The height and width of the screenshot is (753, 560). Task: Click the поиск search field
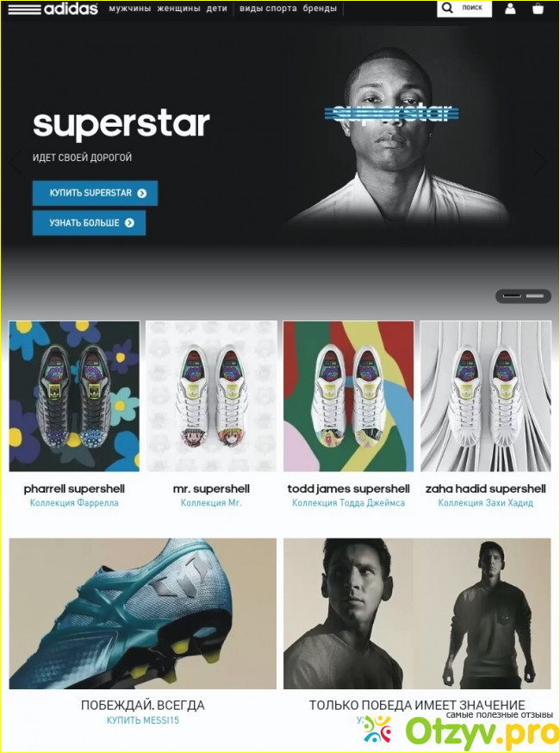tap(464, 8)
